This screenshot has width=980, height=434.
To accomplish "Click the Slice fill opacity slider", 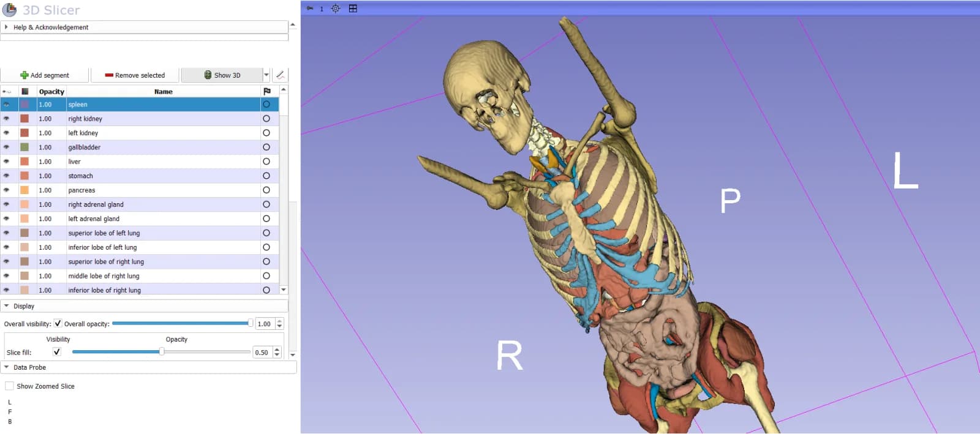I will tap(161, 352).
